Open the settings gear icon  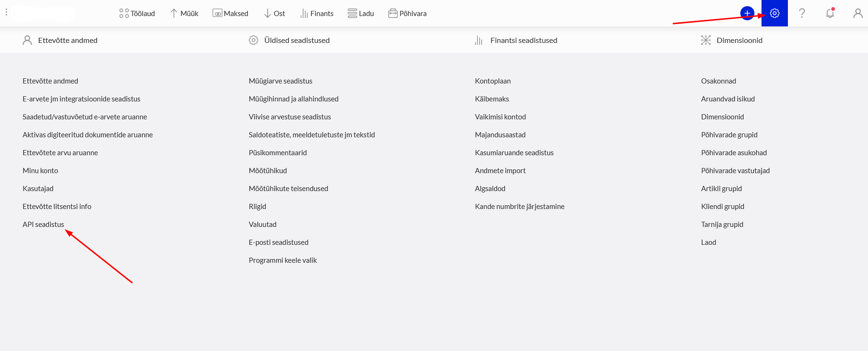[x=775, y=13]
